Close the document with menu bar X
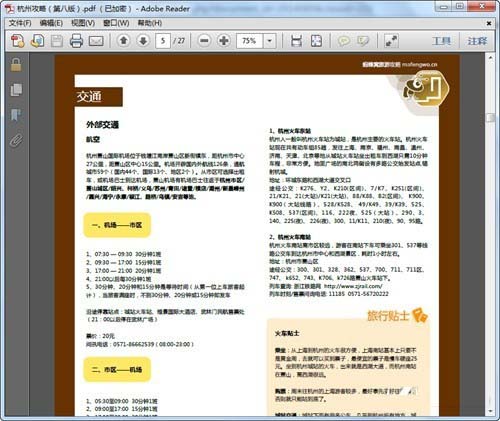The width and height of the screenshot is (500, 421). click(489, 23)
